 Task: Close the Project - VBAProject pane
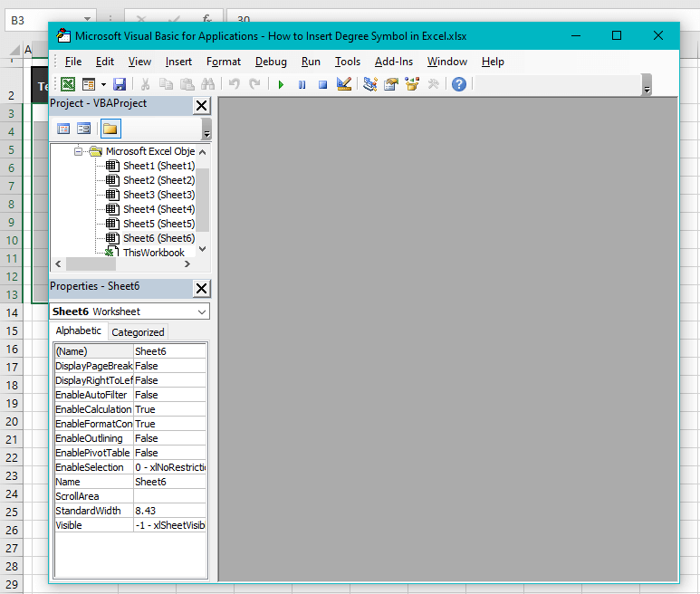click(201, 106)
